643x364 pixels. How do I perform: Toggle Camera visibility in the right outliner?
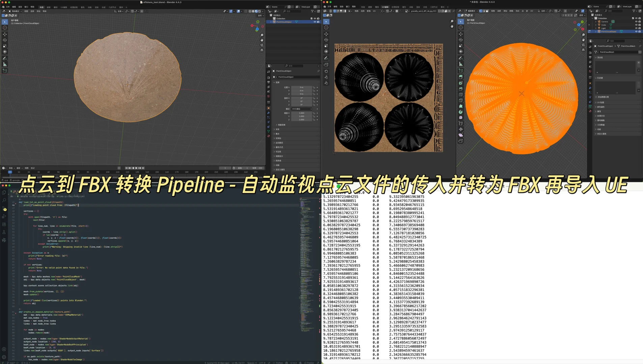[x=636, y=22]
